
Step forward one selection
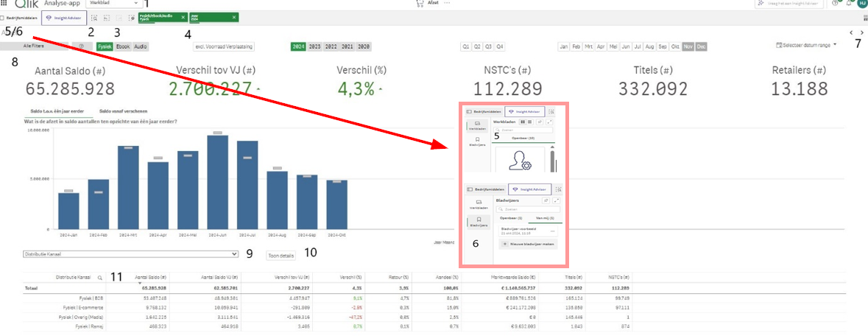coord(119,18)
